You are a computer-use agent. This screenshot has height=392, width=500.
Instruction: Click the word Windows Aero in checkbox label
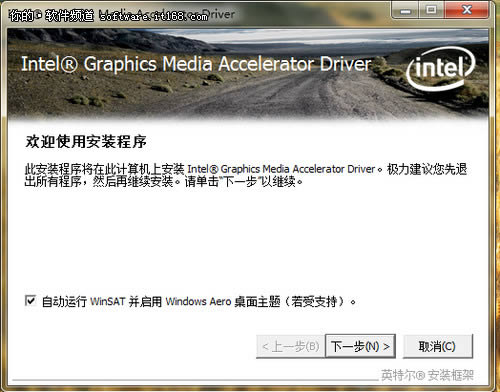[x=198, y=301]
